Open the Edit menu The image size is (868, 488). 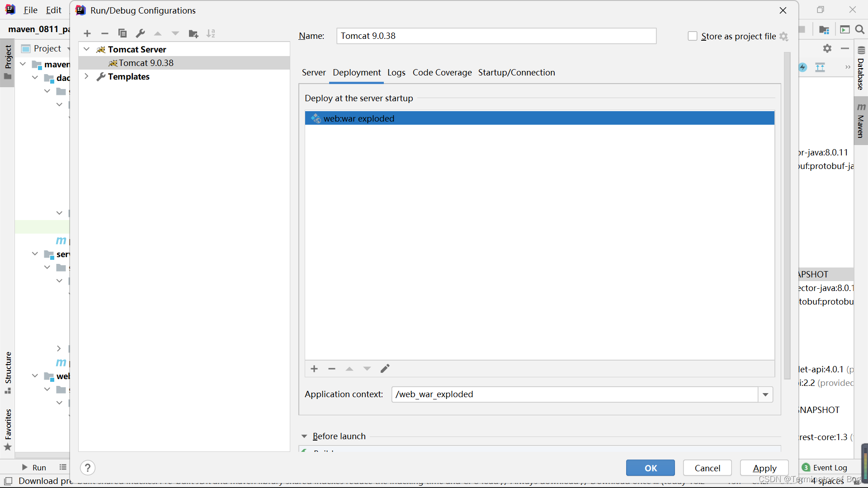[x=53, y=10]
